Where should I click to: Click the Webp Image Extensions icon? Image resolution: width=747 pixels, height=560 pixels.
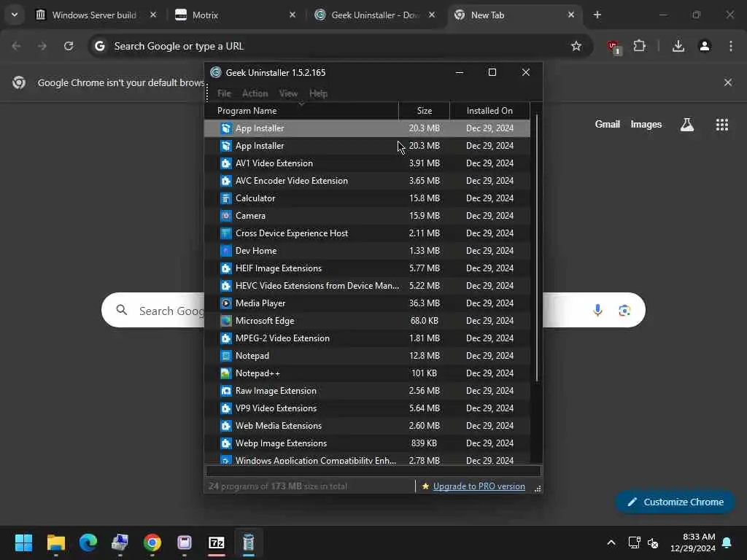click(226, 443)
